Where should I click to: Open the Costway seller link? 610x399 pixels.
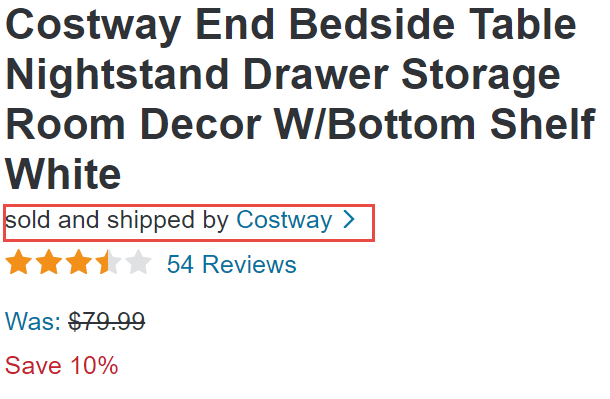(x=284, y=220)
